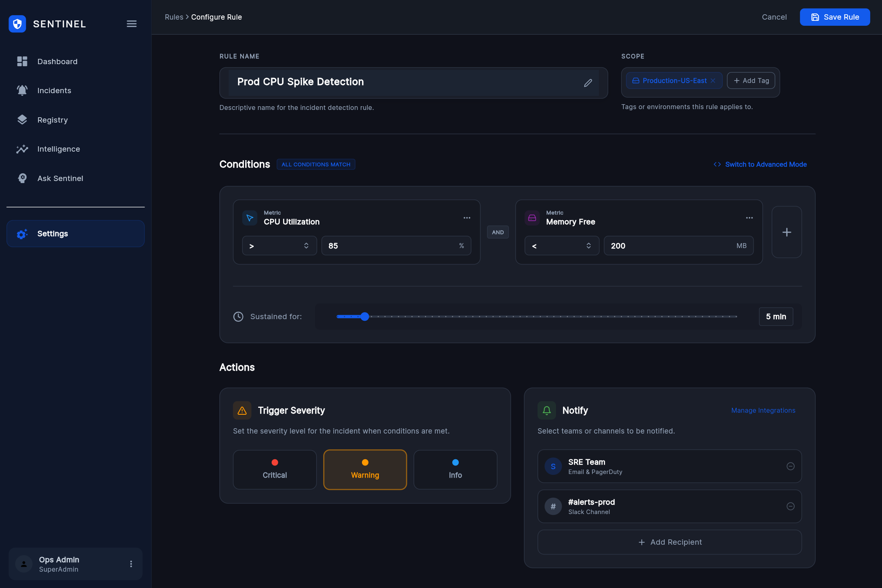Open CPU Utilization condition options menu
This screenshot has width=882, height=588.
[x=467, y=218]
